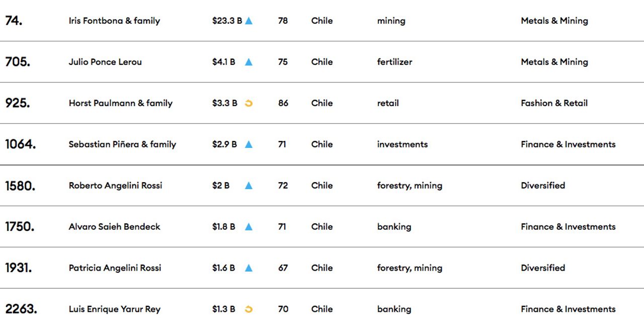
Task: Open Sebastian Piñera & family entry
Action: point(122,145)
